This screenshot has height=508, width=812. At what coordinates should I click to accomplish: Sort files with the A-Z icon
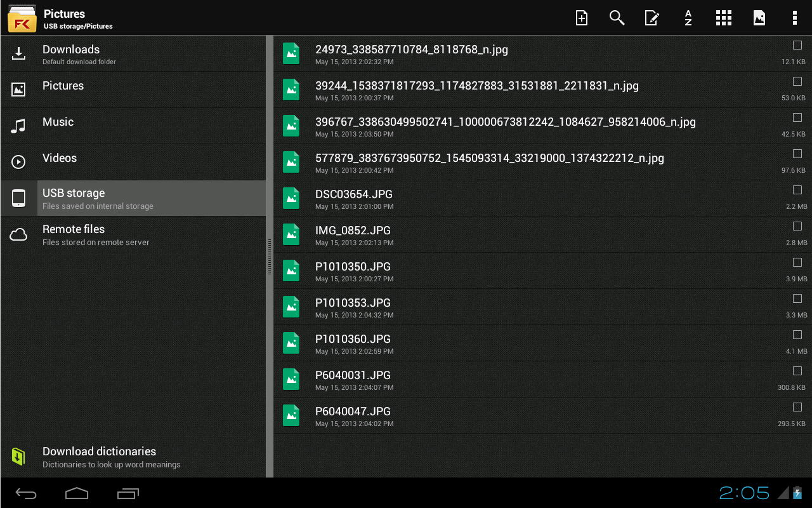point(688,18)
